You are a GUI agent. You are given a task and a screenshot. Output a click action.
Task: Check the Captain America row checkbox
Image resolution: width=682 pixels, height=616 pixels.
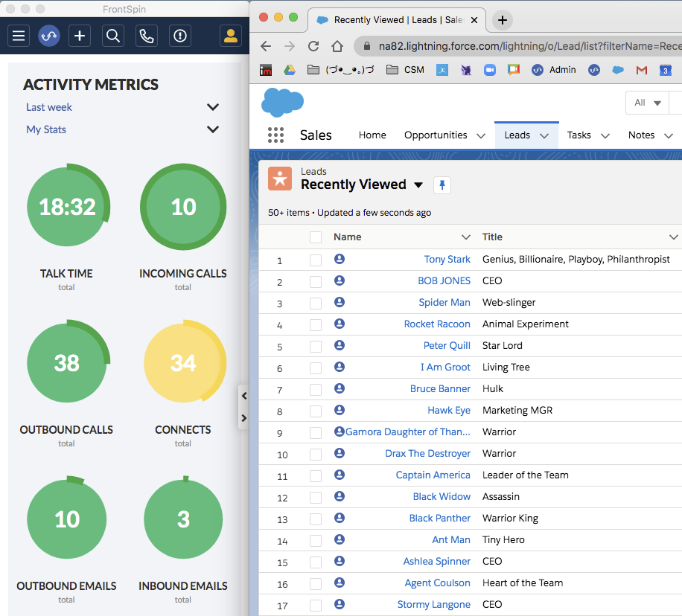(x=316, y=476)
